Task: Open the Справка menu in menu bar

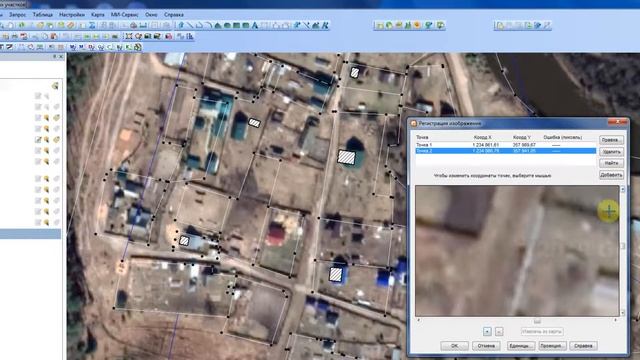Action: click(174, 15)
